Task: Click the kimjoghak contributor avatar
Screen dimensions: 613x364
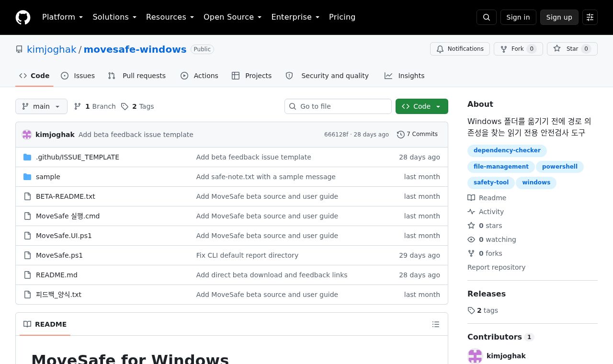Action: pos(475,356)
